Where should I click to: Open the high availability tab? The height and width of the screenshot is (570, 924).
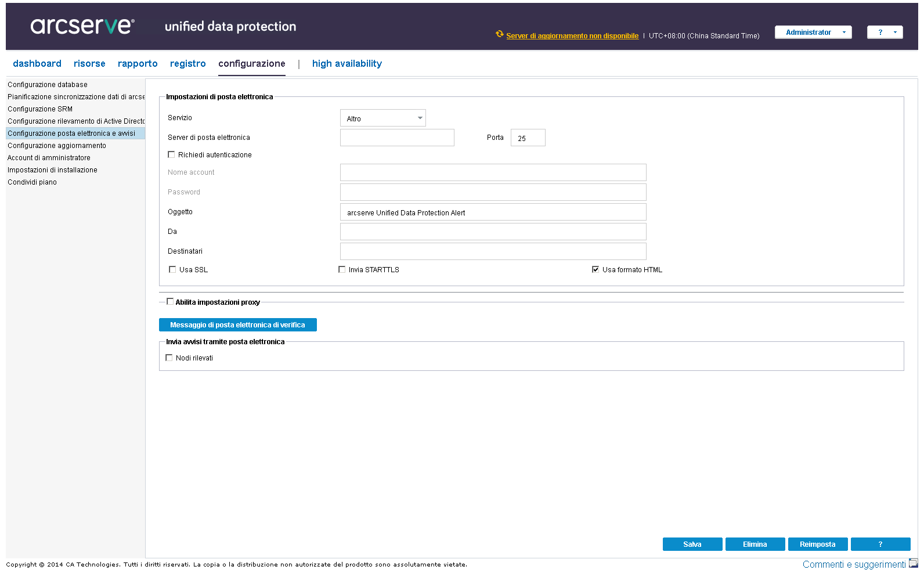346,64
